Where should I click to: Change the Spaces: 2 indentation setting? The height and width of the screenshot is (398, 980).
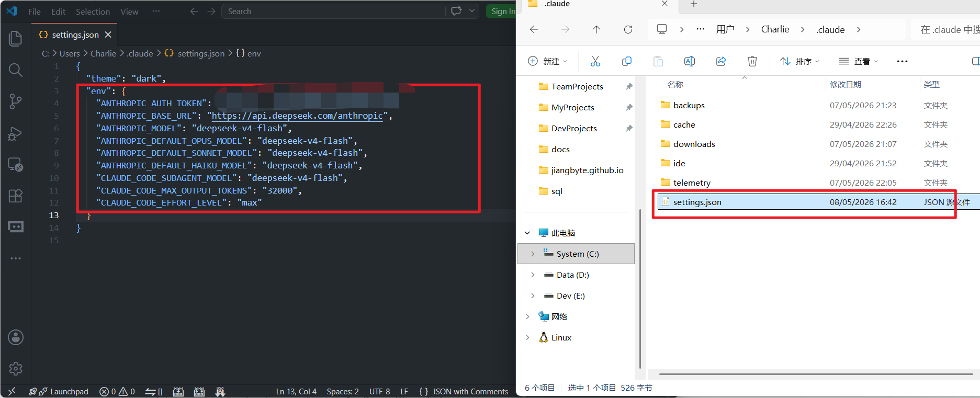click(343, 391)
